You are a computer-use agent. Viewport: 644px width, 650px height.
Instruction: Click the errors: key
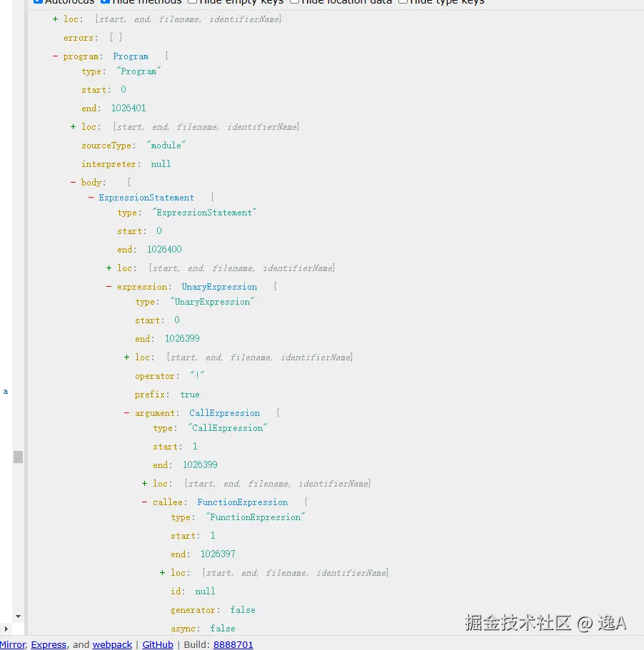click(81, 38)
